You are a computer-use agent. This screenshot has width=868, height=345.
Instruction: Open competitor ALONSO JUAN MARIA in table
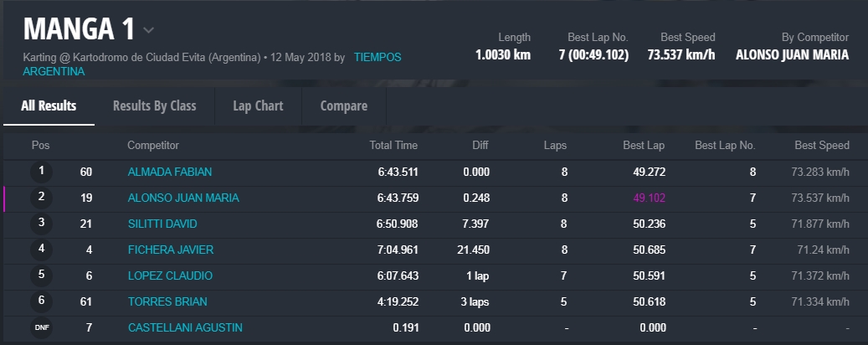pos(183,198)
